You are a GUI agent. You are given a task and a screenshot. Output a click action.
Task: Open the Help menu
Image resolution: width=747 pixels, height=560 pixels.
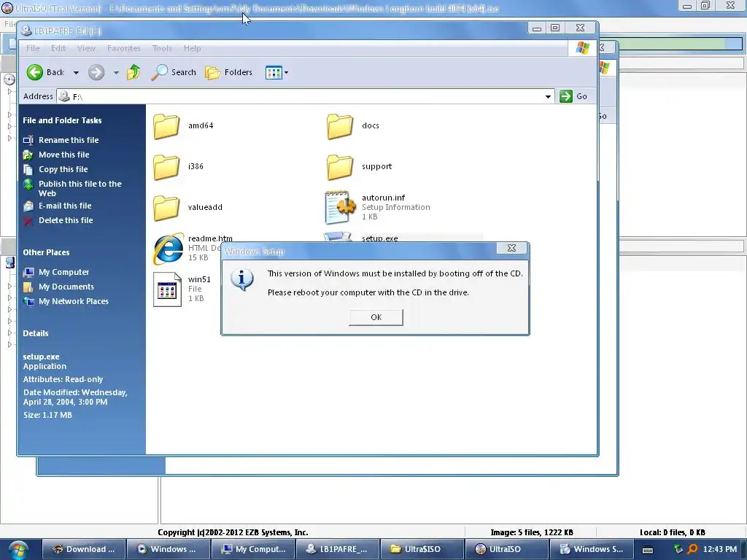(192, 48)
